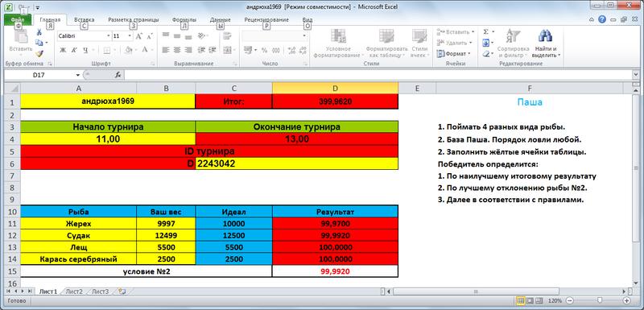Open the Файл tab
644x310 pixels.
[18, 19]
